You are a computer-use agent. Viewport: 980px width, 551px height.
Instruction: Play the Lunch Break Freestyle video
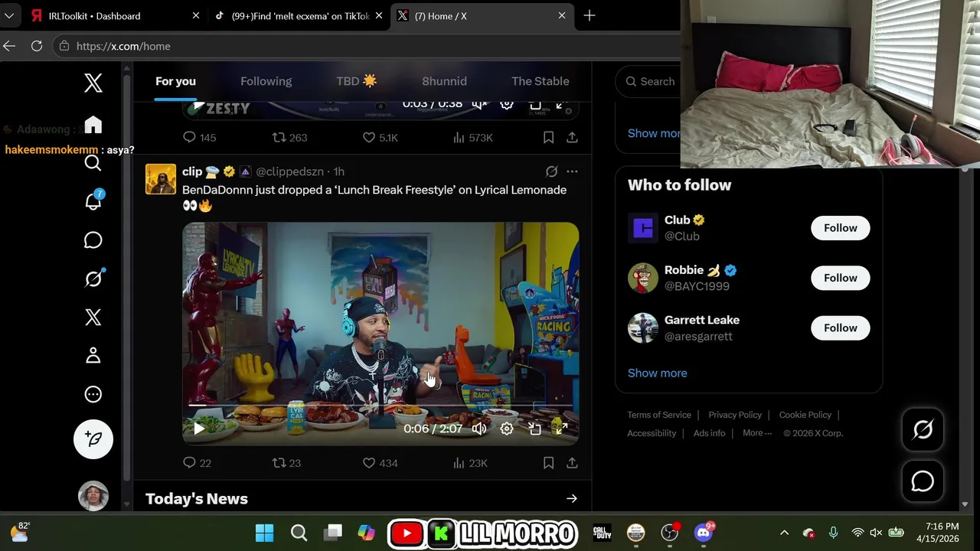click(199, 429)
